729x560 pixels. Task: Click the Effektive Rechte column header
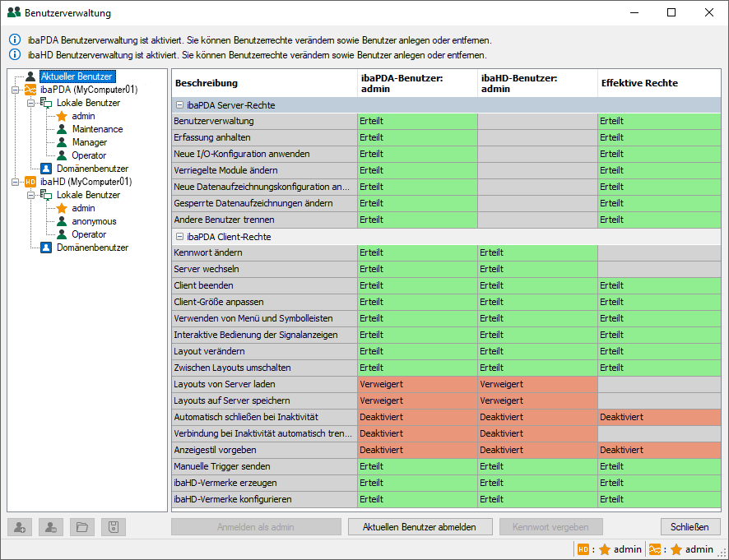tap(639, 83)
